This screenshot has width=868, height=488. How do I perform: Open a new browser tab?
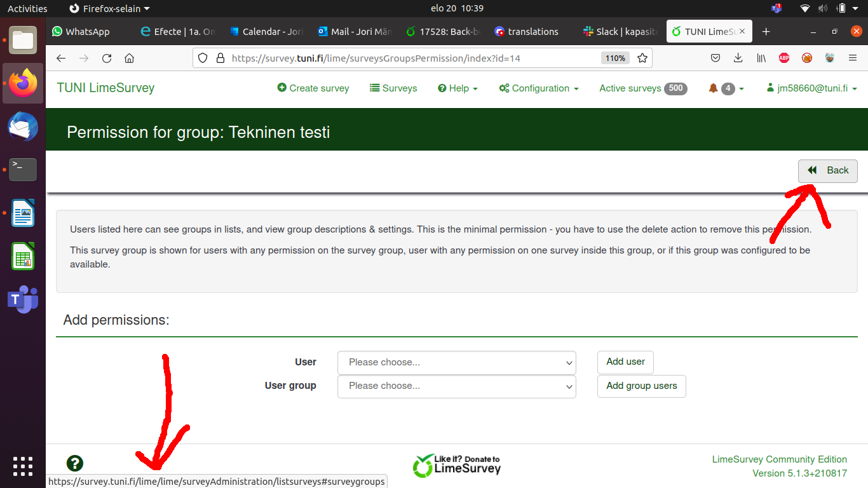[x=766, y=32]
